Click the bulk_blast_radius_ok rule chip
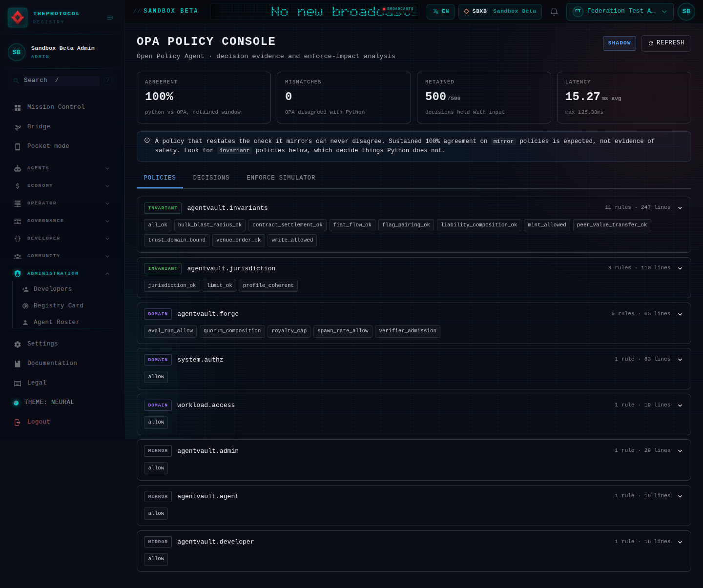Viewport: 703px width, 588px height. [210, 225]
